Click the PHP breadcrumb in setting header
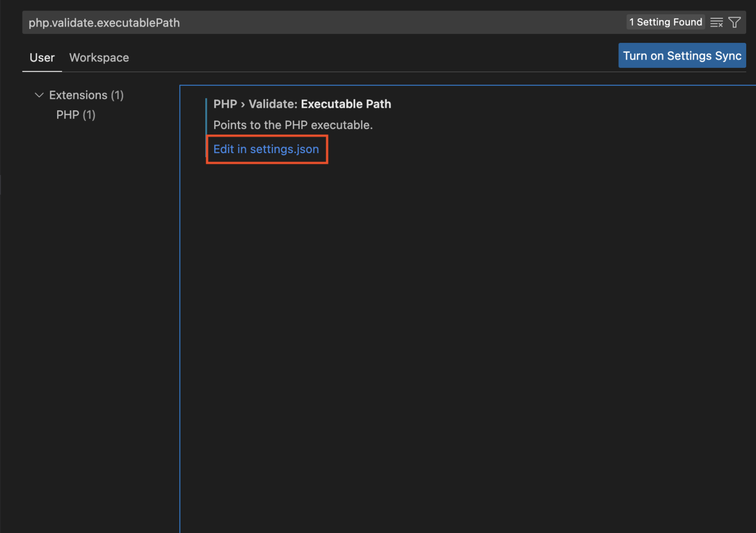The width and height of the screenshot is (756, 533). [x=225, y=104]
